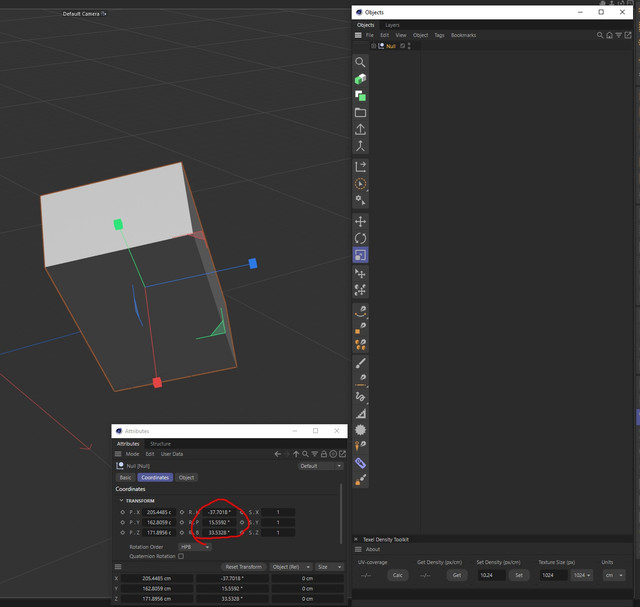Open the Default Camera viewport menu
The image size is (640, 607).
click(84, 14)
